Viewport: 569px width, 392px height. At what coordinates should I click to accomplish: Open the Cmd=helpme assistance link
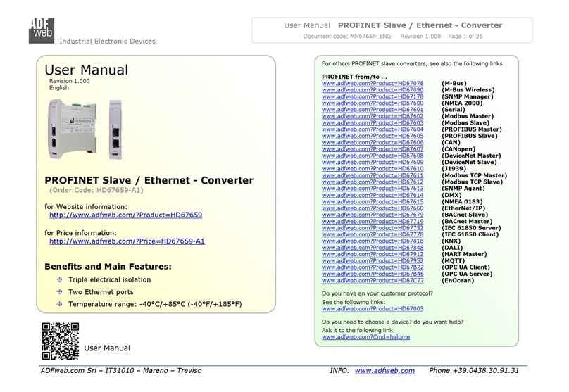point(365,337)
